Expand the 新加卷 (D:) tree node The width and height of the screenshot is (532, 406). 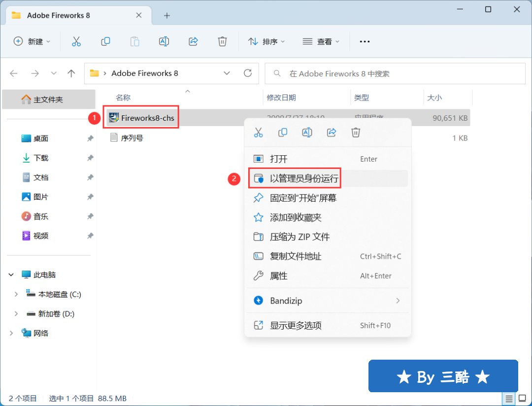[x=16, y=314]
